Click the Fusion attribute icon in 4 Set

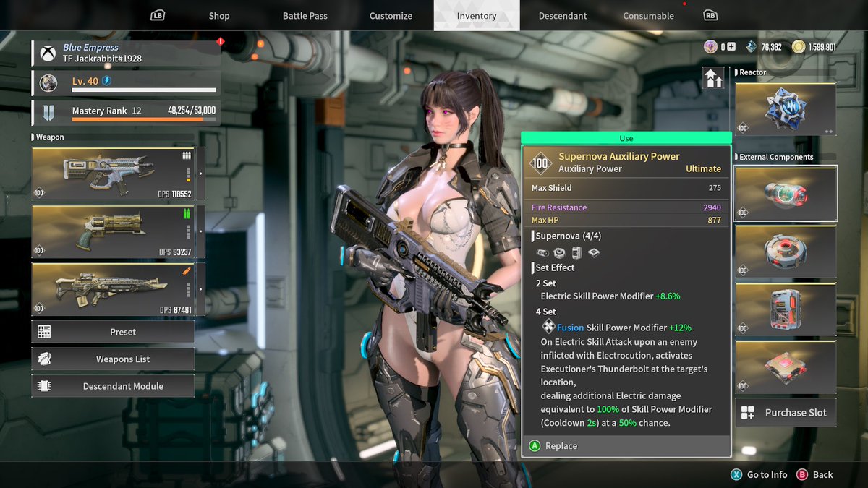point(548,328)
